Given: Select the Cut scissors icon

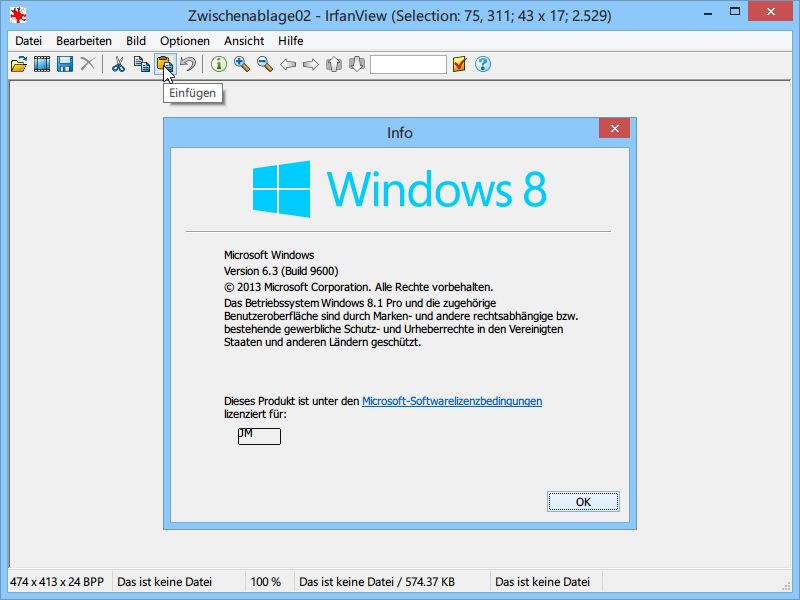Looking at the screenshot, I should (118, 64).
